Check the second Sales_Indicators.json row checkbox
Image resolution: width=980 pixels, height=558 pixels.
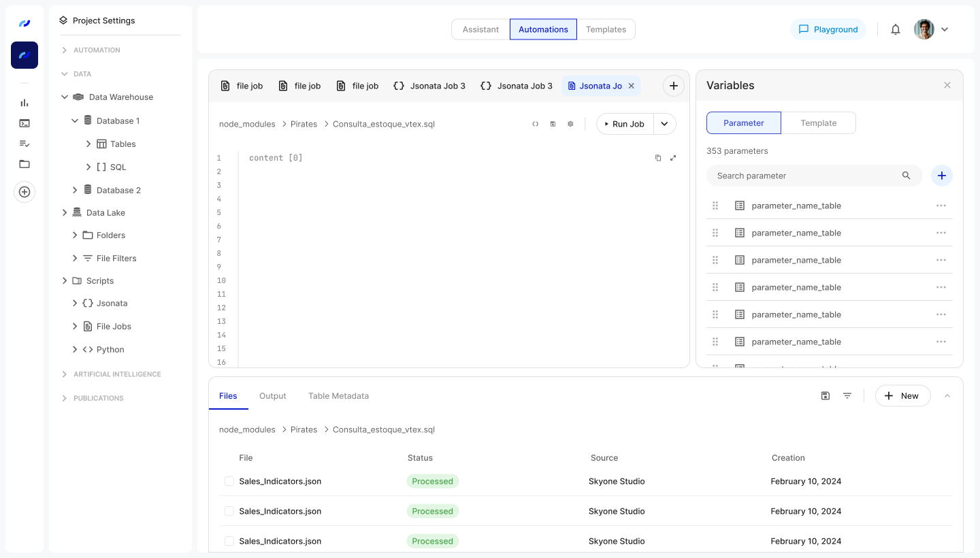click(x=229, y=511)
